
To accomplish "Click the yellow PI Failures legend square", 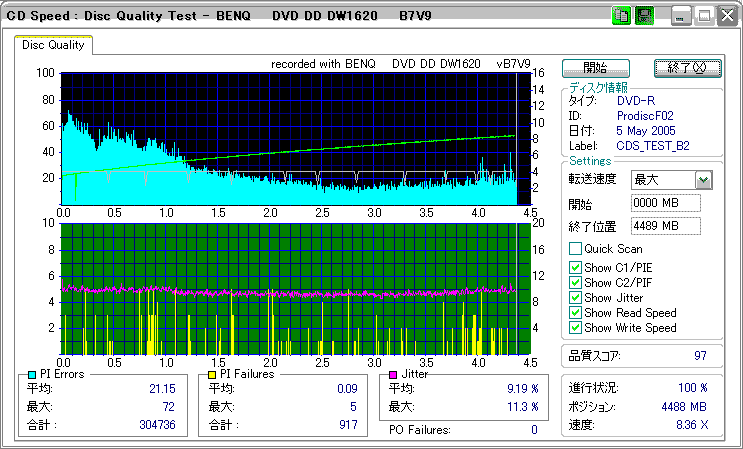I will [213, 374].
